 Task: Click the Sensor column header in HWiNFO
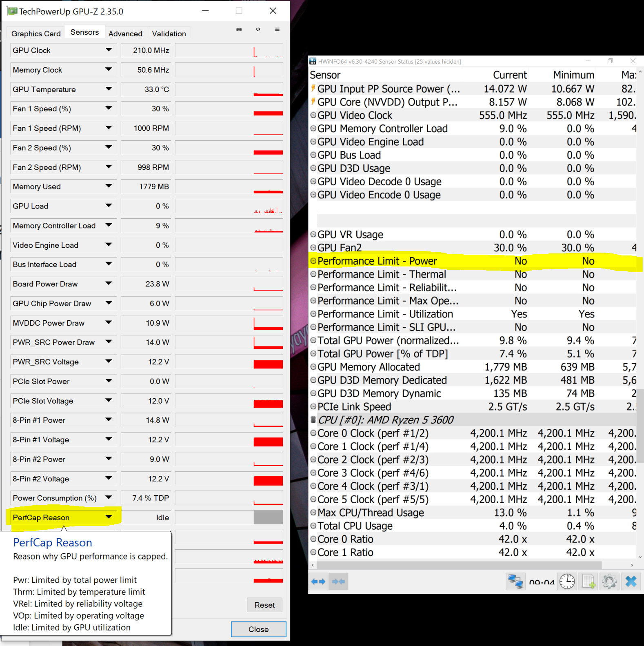coord(385,75)
